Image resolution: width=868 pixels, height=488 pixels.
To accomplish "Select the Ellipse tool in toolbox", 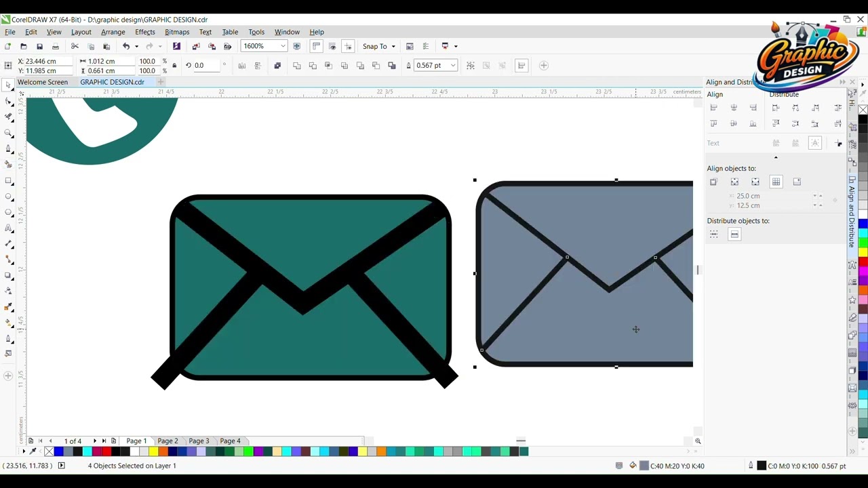I will [8, 197].
